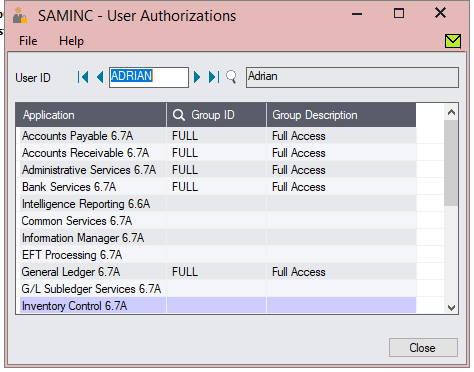Viewport: 474px width, 372px height.
Task: Click the Group ID column header
Action: pos(217,115)
